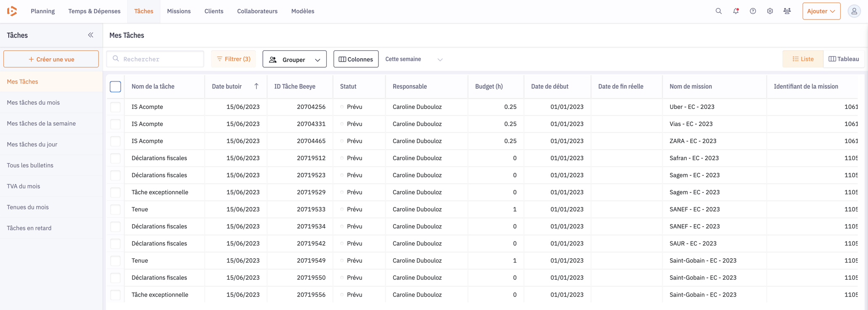The image size is (868, 310).
Task: Sort by Date butoir arrow
Action: [256, 86]
